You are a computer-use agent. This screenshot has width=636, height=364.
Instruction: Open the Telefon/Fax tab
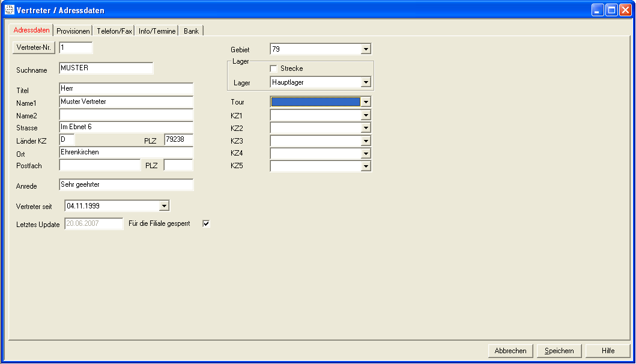[x=114, y=31]
